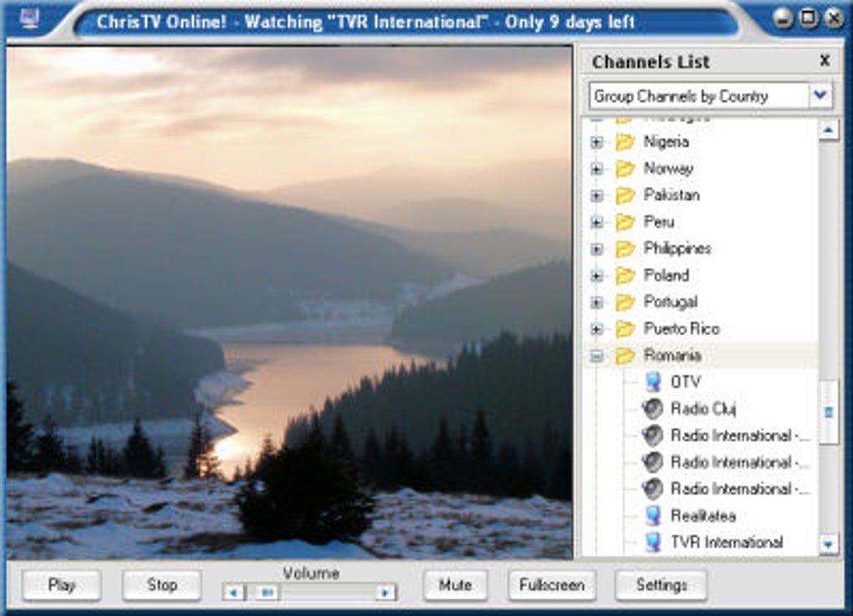This screenshot has height=616, width=853.
Task: Close the Channels List panel
Action: (x=825, y=60)
